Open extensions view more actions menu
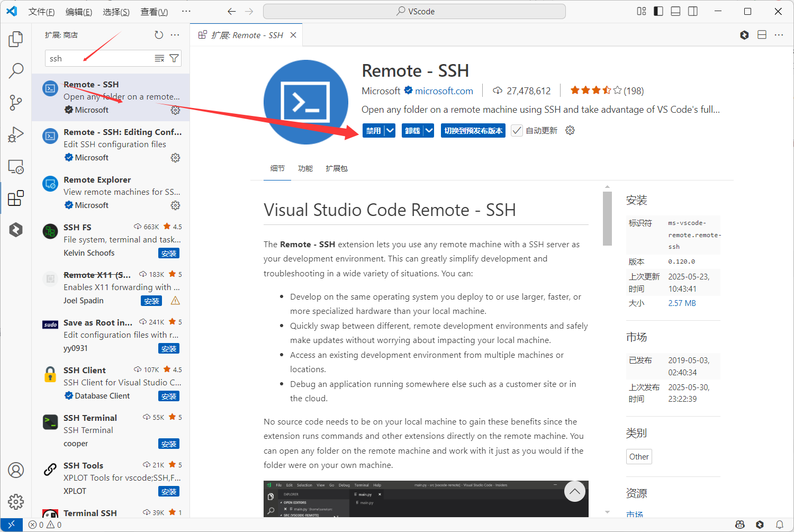Image resolution: width=794 pixels, height=532 pixels. tap(175, 35)
